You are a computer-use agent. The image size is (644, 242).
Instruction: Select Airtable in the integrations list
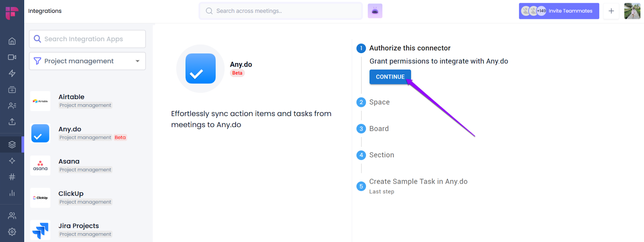[x=87, y=101]
